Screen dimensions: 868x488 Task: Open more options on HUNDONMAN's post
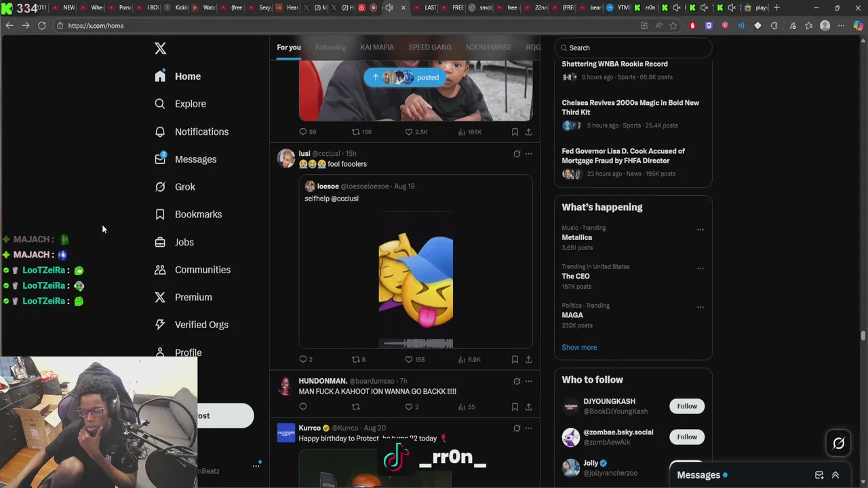pyautogui.click(x=528, y=382)
